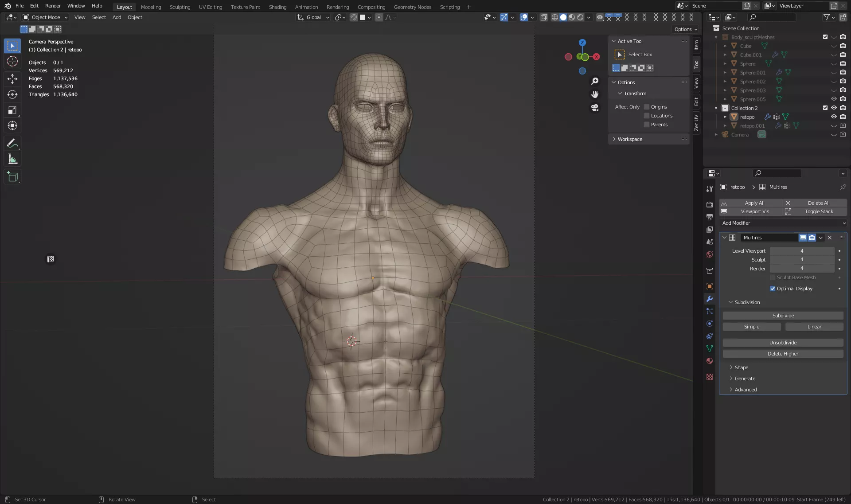Open the Render menu

[53, 6]
